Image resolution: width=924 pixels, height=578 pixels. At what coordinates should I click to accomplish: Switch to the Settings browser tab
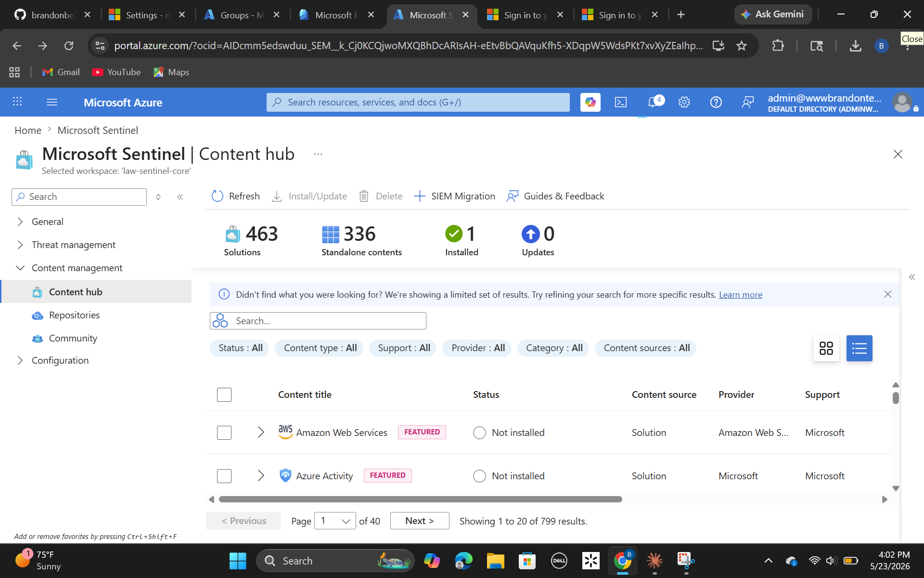click(x=148, y=15)
